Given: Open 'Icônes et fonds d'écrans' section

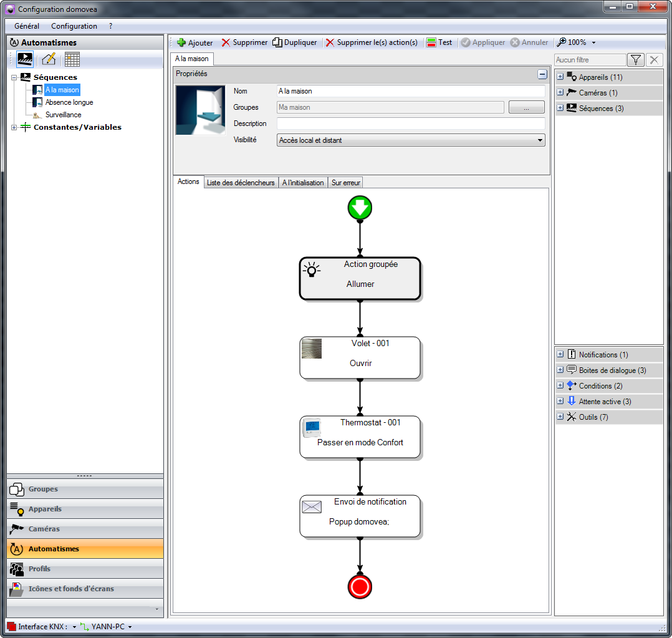Looking at the screenshot, I should point(85,589).
